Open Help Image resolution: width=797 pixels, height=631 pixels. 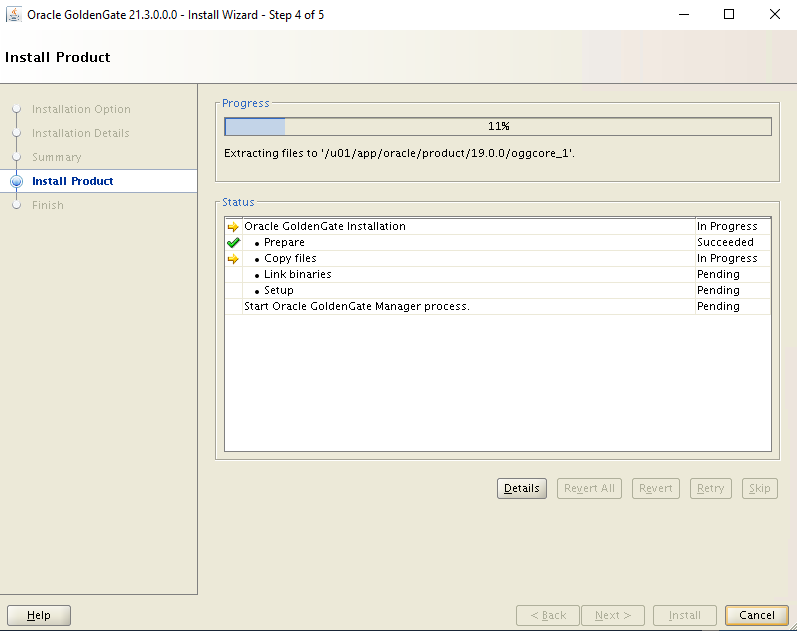coord(39,615)
